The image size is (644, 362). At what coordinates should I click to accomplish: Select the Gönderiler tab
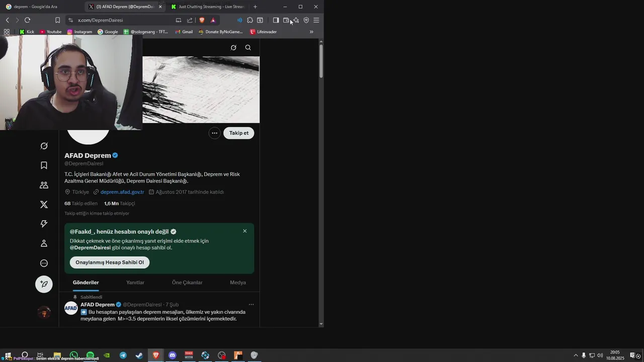pyautogui.click(x=86, y=283)
